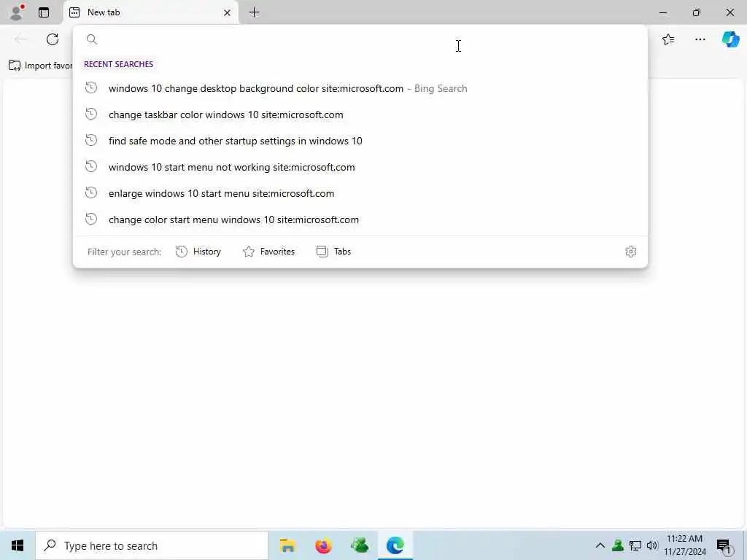Image resolution: width=747 pixels, height=560 pixels.
Task: Open the green taskbar app icon
Action: (x=360, y=545)
